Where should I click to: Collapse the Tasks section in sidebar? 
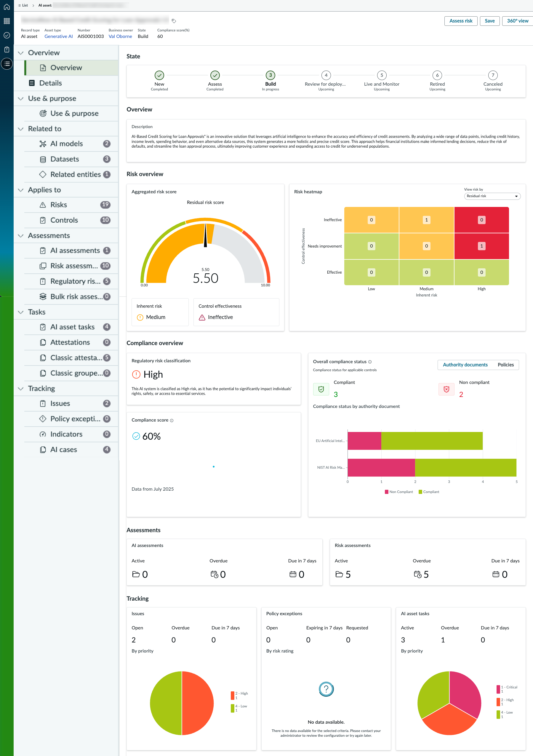pos(21,312)
